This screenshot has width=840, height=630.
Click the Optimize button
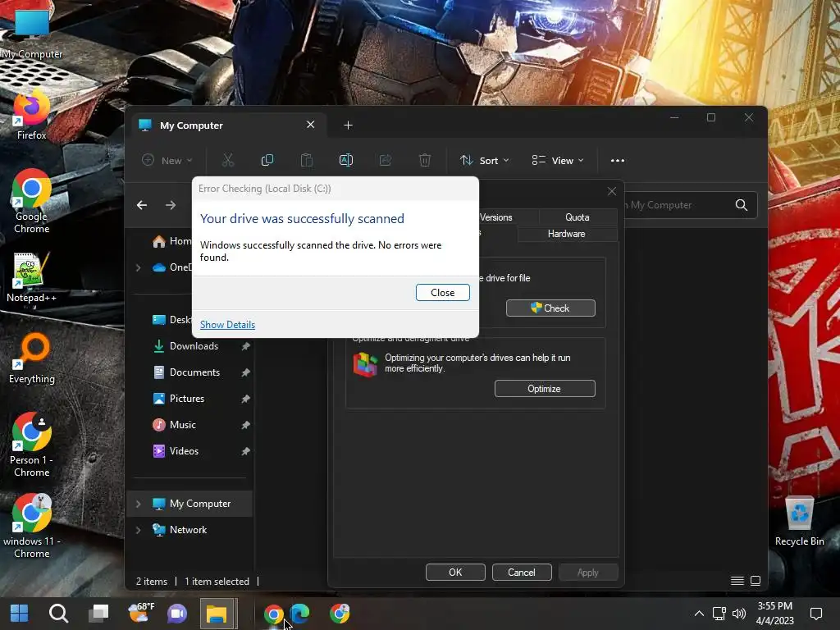pyautogui.click(x=545, y=389)
